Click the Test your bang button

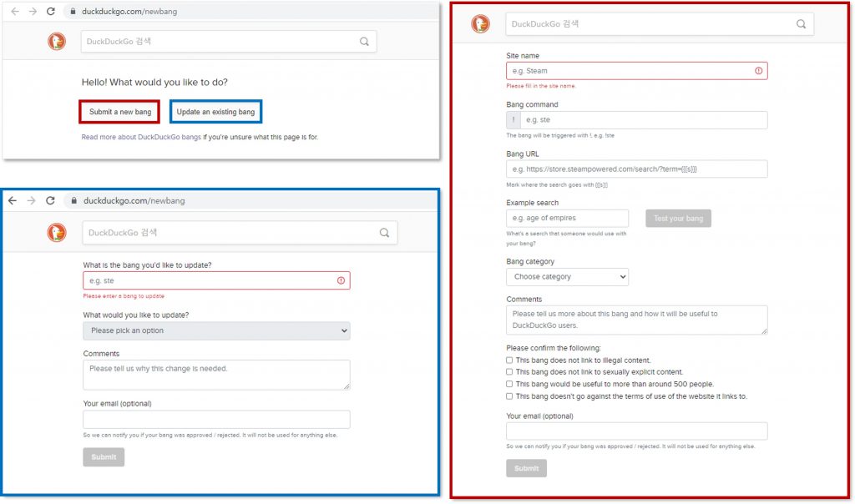(678, 219)
